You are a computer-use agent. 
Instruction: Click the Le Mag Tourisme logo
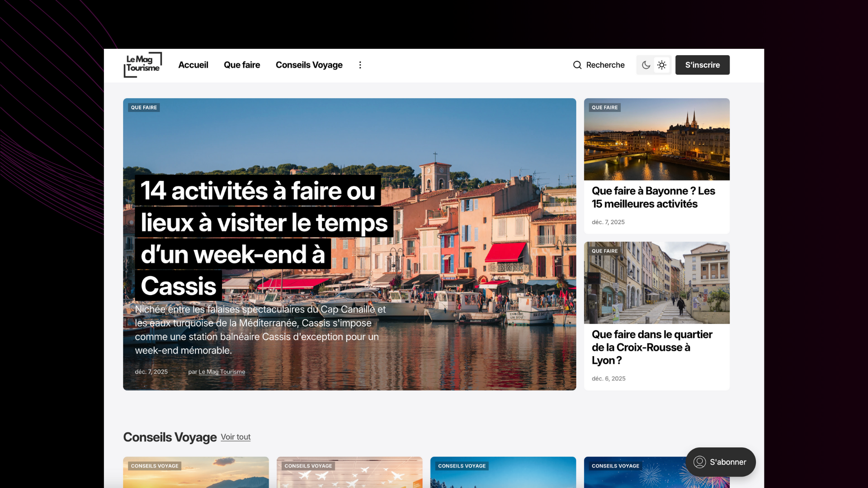pyautogui.click(x=142, y=65)
